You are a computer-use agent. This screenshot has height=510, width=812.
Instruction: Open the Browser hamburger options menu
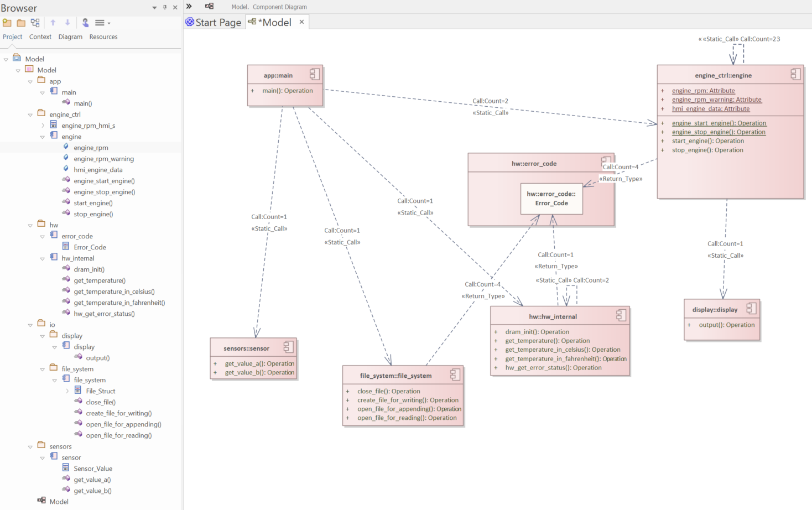pos(102,23)
